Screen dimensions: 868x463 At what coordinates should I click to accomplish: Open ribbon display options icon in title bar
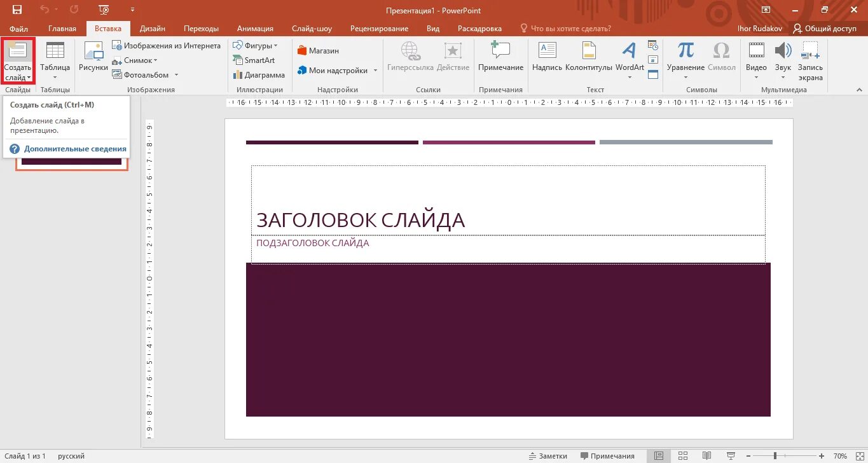(x=766, y=10)
